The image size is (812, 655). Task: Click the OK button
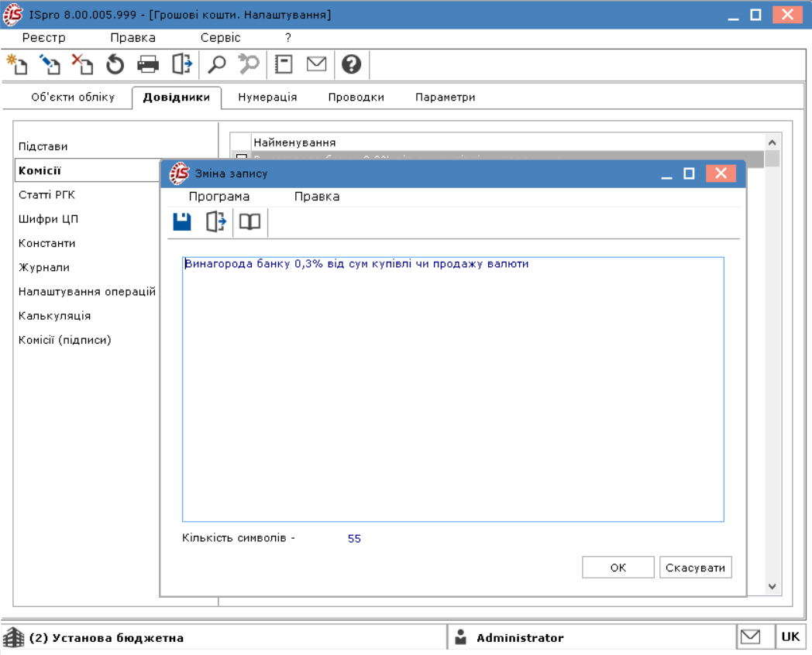pyautogui.click(x=618, y=568)
